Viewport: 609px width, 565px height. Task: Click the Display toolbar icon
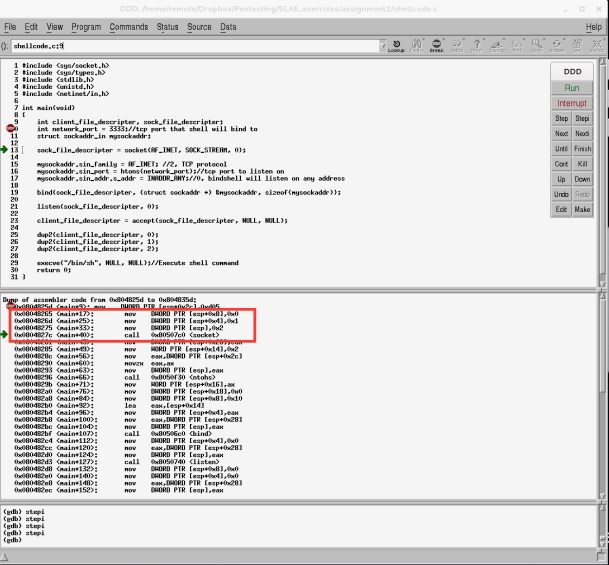[496, 45]
